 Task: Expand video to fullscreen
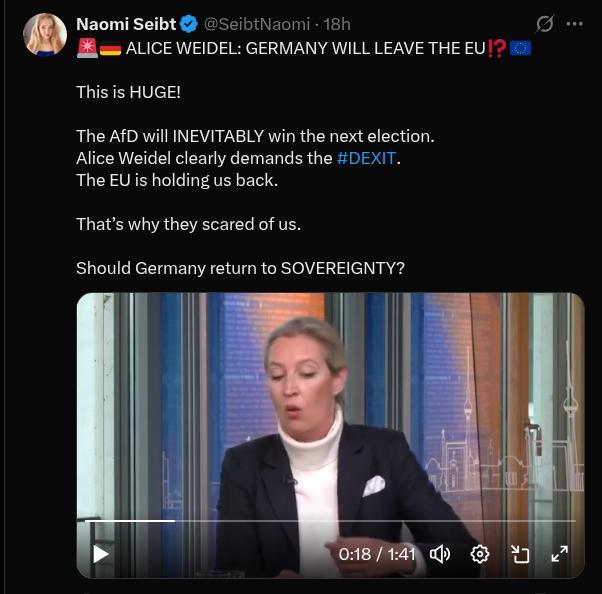(x=560, y=554)
